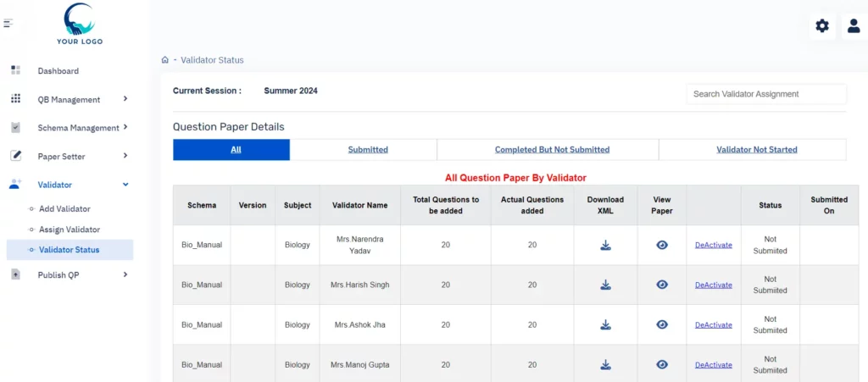This screenshot has height=382, width=868.
Task: Download XML for Mrs.Manoj Gupta
Action: [605, 364]
